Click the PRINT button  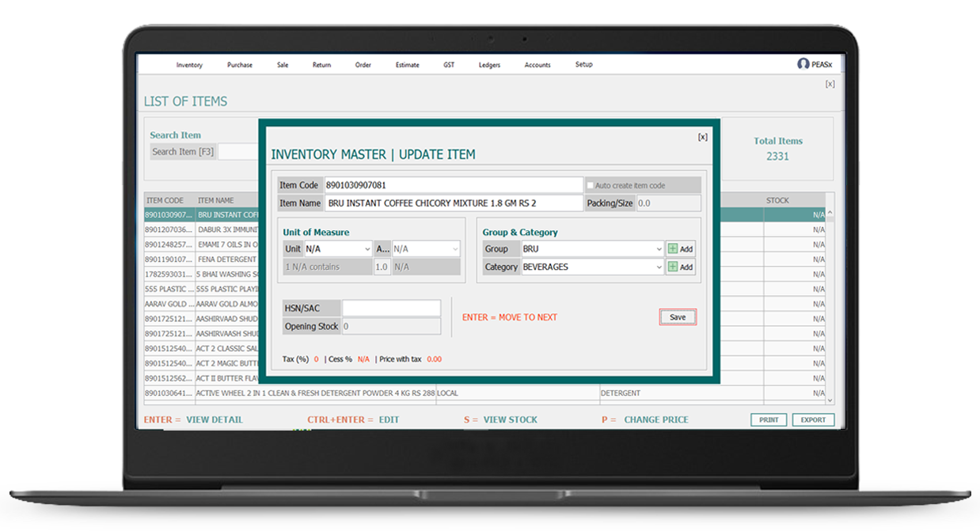769,419
